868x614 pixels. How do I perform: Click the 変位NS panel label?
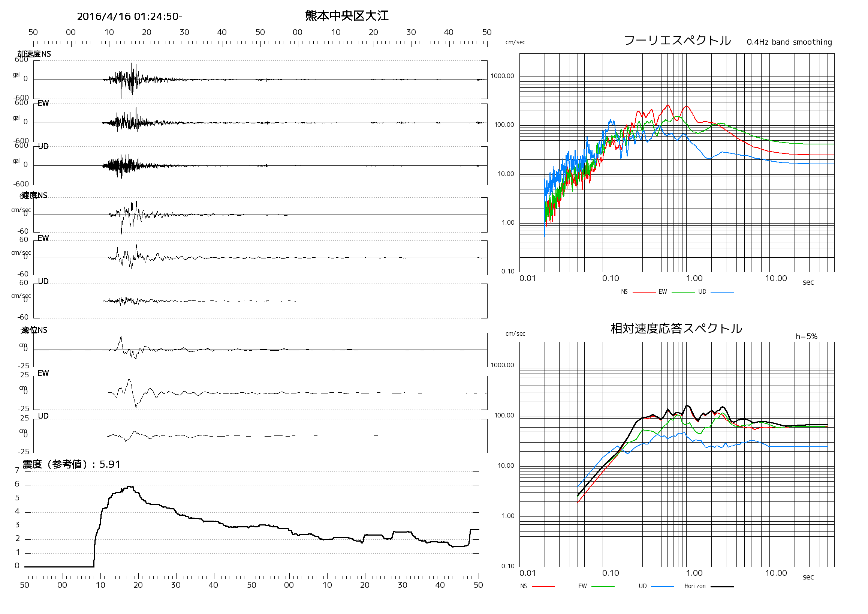(x=34, y=330)
